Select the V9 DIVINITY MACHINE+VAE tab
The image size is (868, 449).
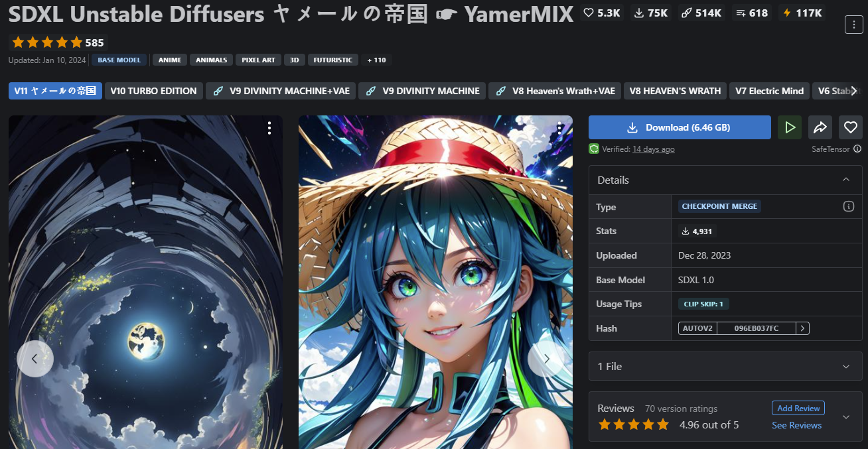[281, 91]
